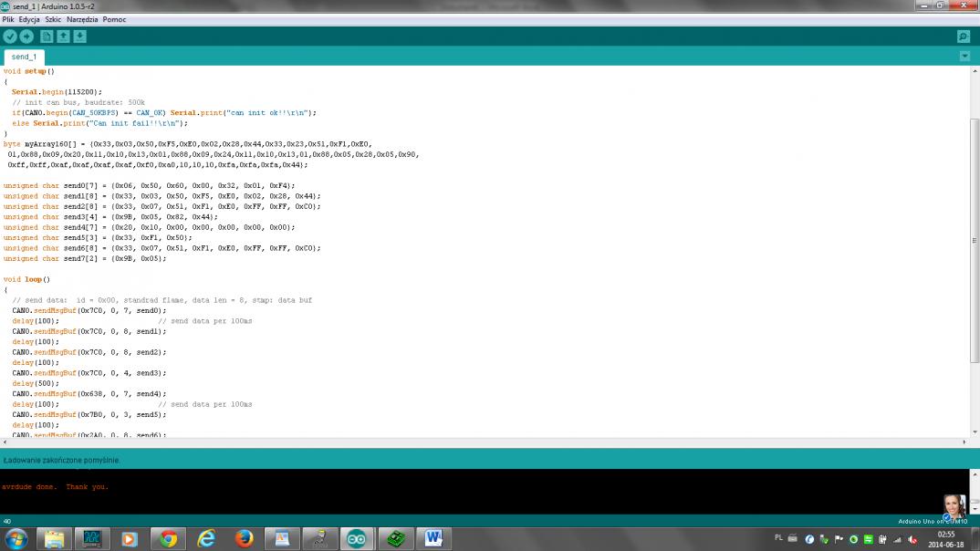Click the Verify sketch checkmark button

tap(10, 36)
